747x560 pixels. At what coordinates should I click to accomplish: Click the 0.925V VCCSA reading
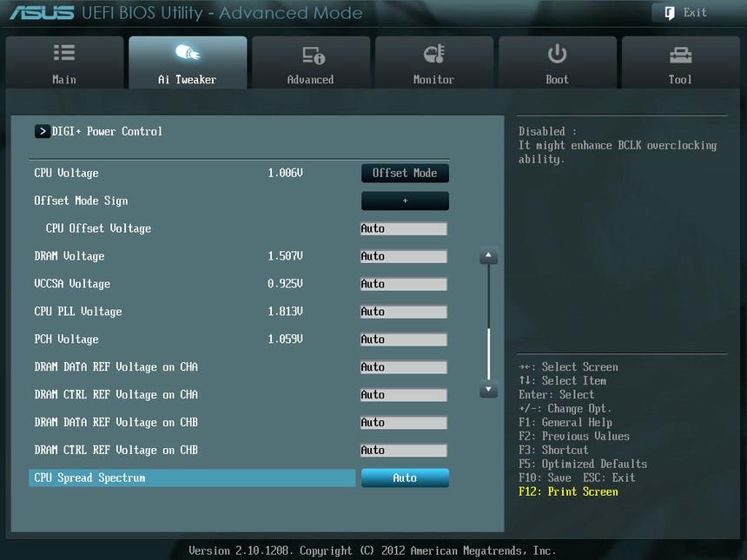tap(285, 284)
